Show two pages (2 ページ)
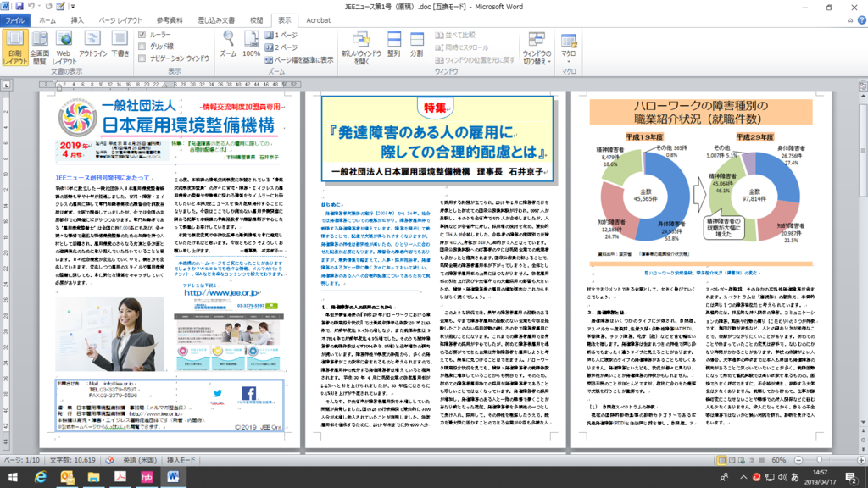Viewport: 868px width, 488px height. coord(281,47)
